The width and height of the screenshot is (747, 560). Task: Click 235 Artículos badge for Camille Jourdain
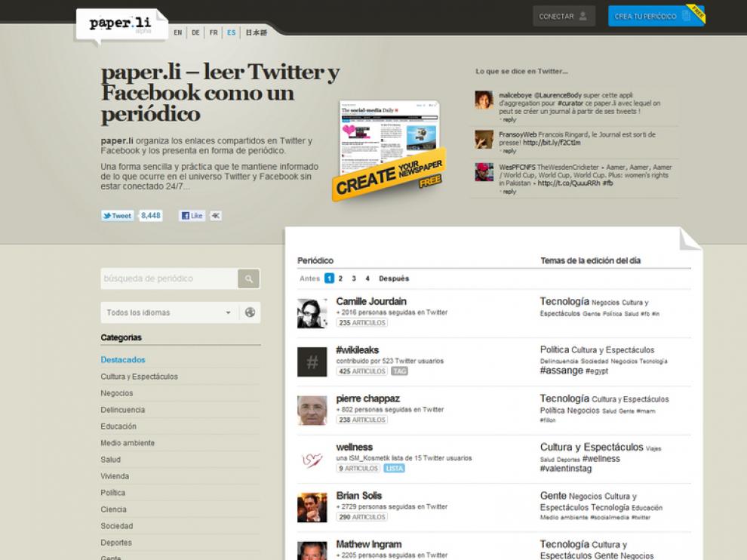coord(362,323)
